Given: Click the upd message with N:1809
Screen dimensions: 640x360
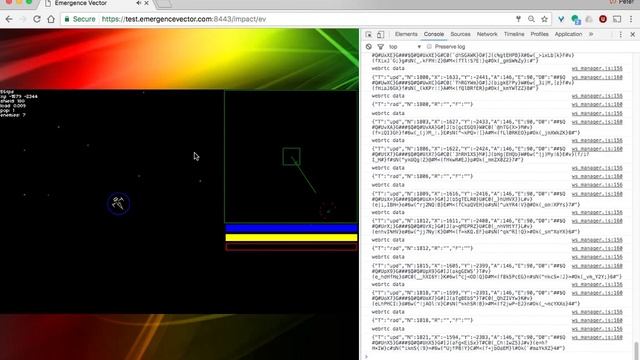Looking at the screenshot, I should pyautogui.click(x=476, y=199).
